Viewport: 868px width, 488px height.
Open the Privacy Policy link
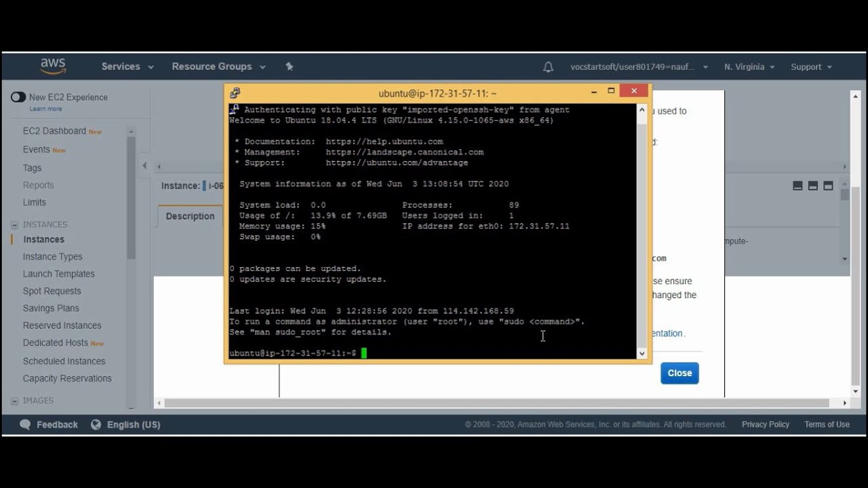[x=766, y=424]
